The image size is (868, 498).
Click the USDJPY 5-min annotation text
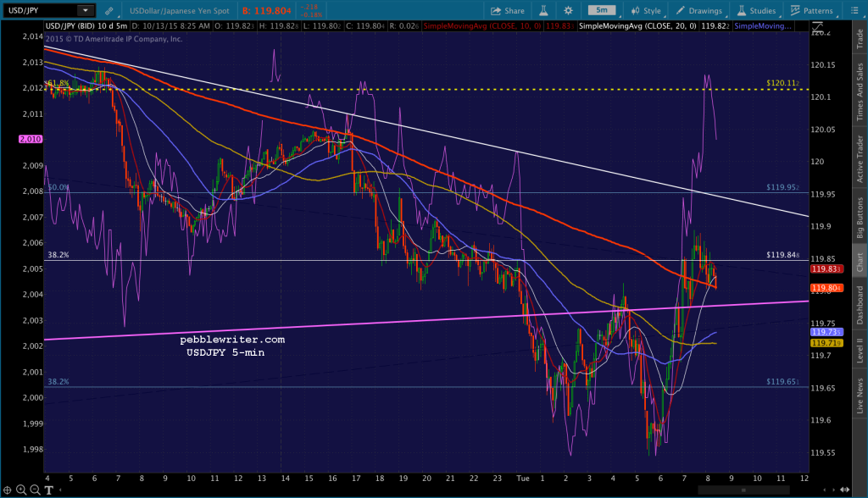[x=225, y=352]
